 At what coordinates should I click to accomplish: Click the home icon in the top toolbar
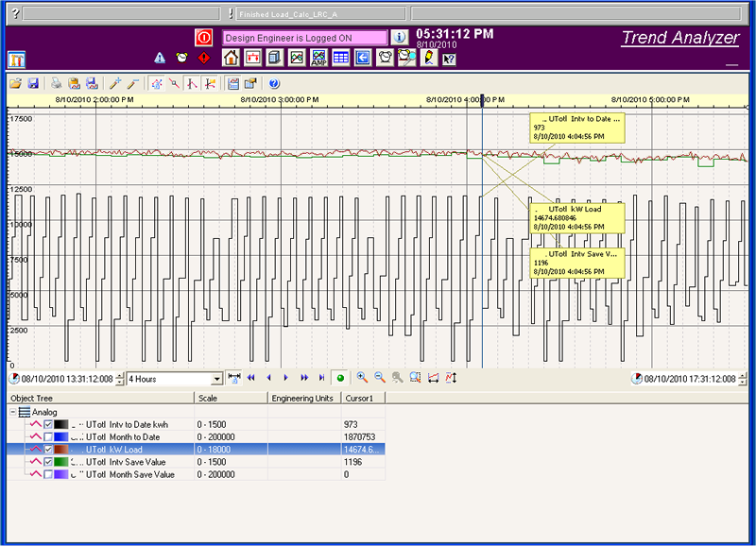click(x=229, y=58)
